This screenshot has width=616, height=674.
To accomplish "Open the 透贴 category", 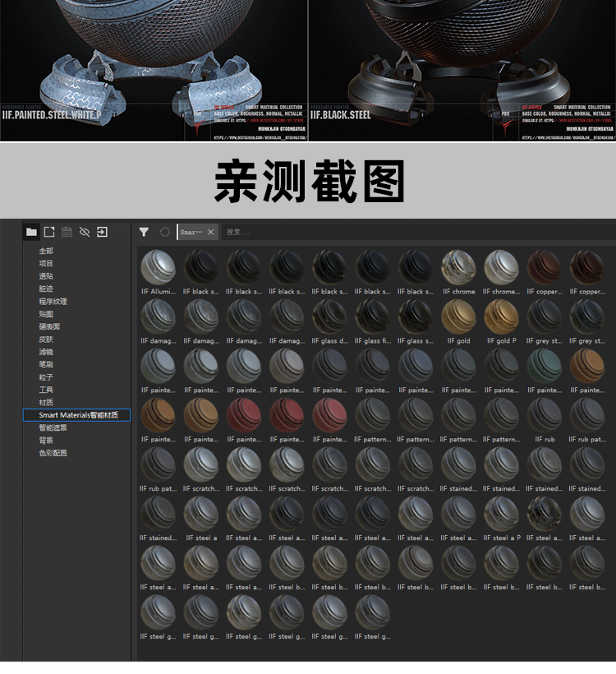I will (46, 276).
